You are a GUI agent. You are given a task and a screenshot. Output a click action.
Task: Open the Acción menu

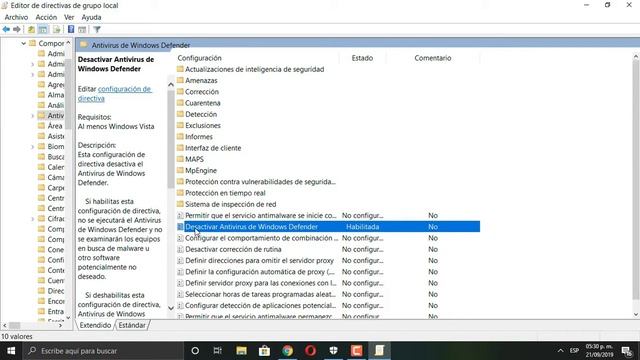pyautogui.click(x=46, y=17)
